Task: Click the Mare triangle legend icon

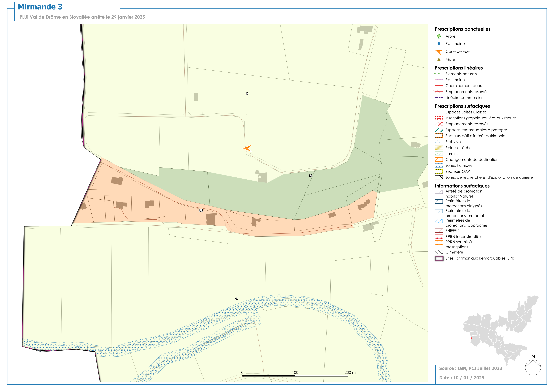Action: click(439, 59)
